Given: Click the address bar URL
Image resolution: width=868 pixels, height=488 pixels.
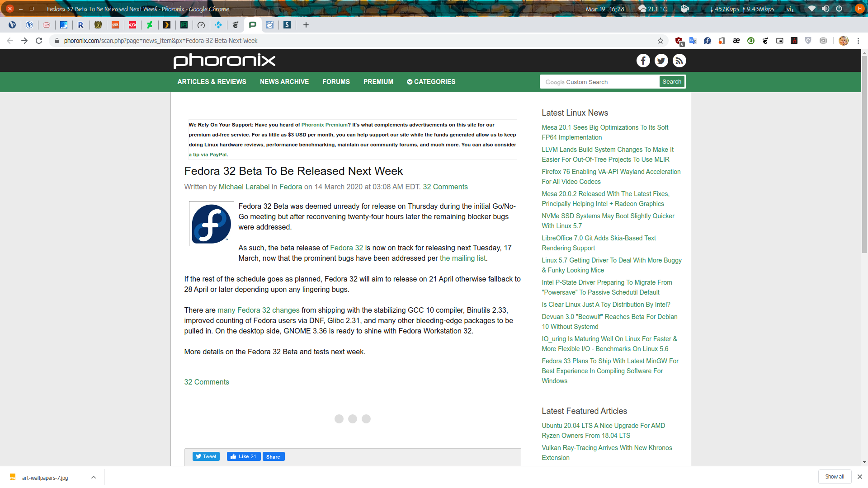Looking at the screenshot, I should coord(160,41).
